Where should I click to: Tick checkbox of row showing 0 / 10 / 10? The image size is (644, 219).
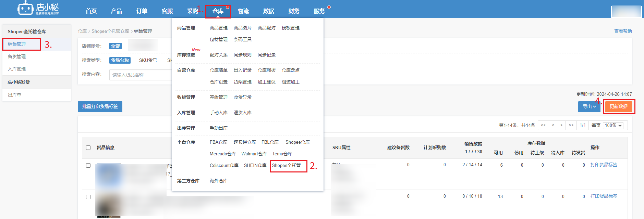click(x=88, y=197)
